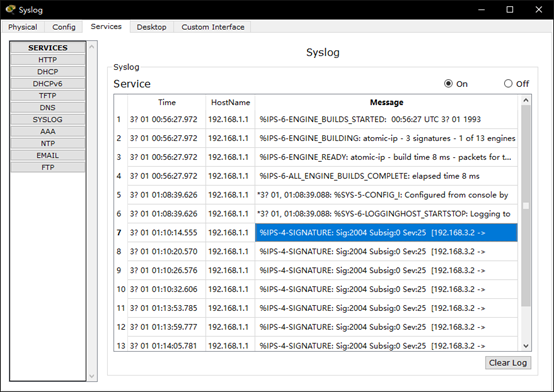Turn the Syslog service On

pos(448,84)
